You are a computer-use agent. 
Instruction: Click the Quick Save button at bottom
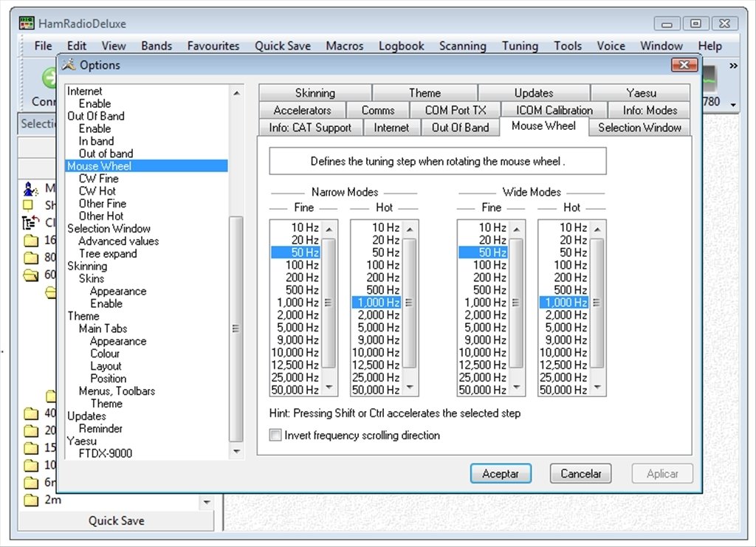[x=116, y=520]
